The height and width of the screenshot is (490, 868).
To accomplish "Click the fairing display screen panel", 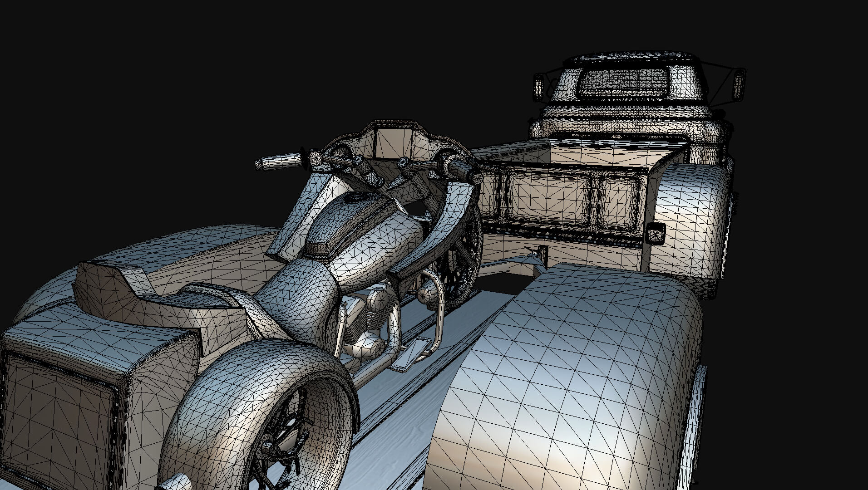I will [x=394, y=142].
